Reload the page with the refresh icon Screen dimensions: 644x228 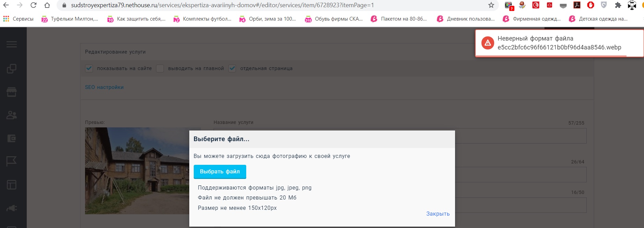(33, 5)
